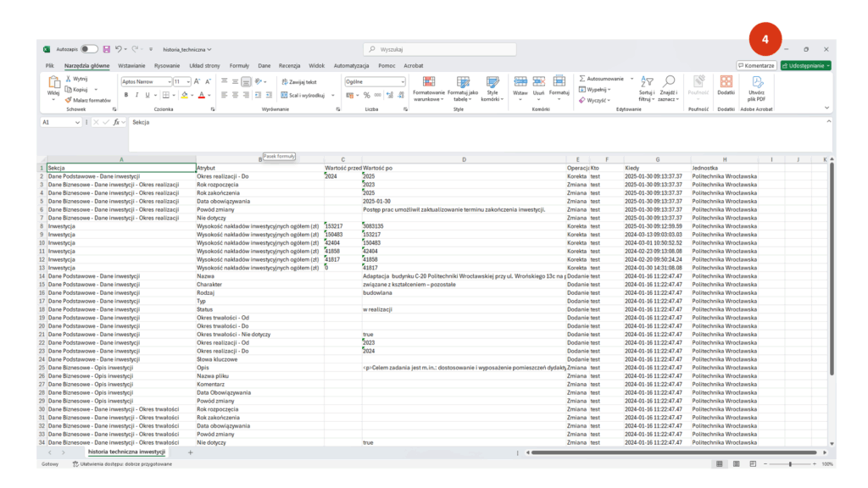Click increase decimal places icon

[x=390, y=95]
